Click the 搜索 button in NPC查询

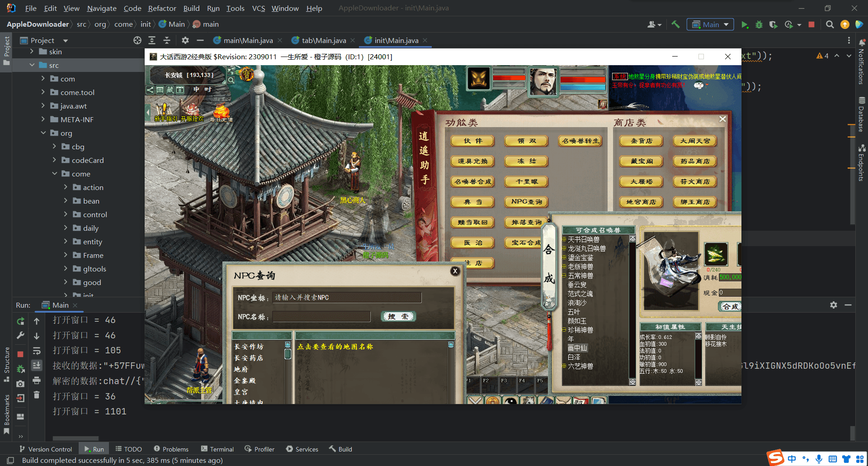click(x=398, y=316)
